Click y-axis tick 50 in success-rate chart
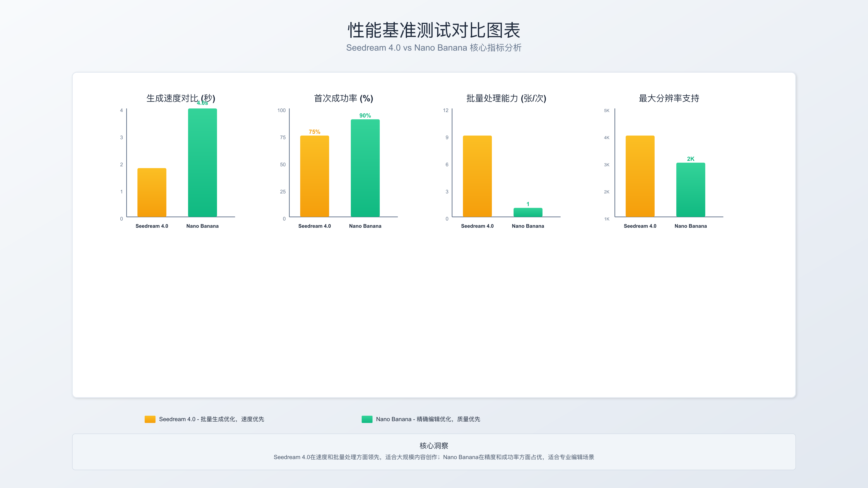 click(283, 165)
